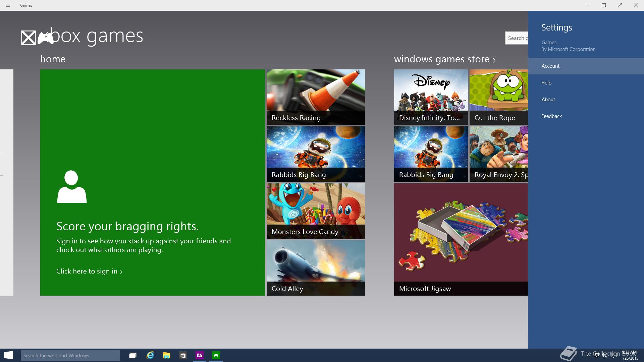Expand the windows games store section
644x362 pixels.
(444, 59)
